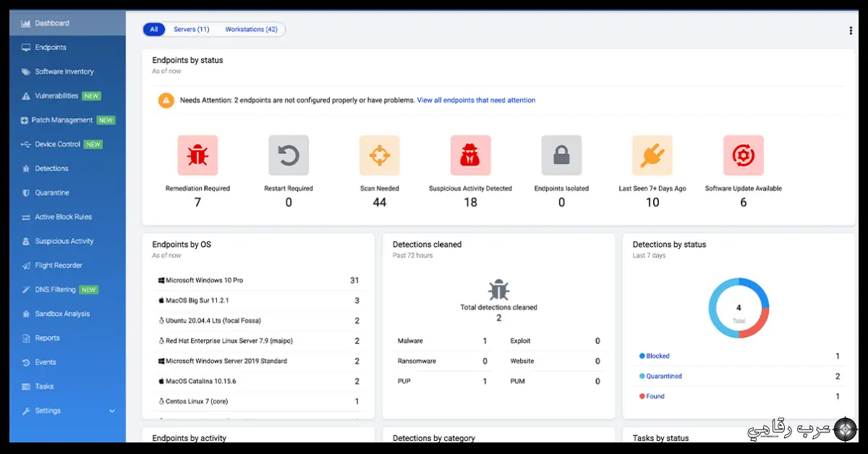Click the Remediation Required count 7

197,202
